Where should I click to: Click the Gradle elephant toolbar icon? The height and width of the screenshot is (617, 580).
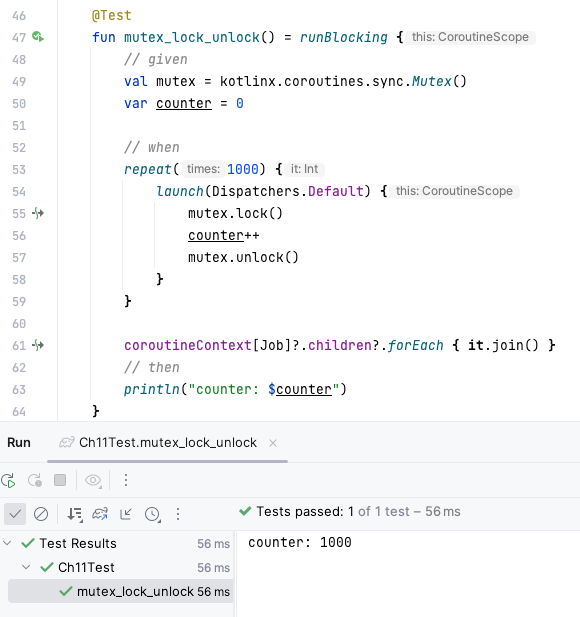pos(100,514)
